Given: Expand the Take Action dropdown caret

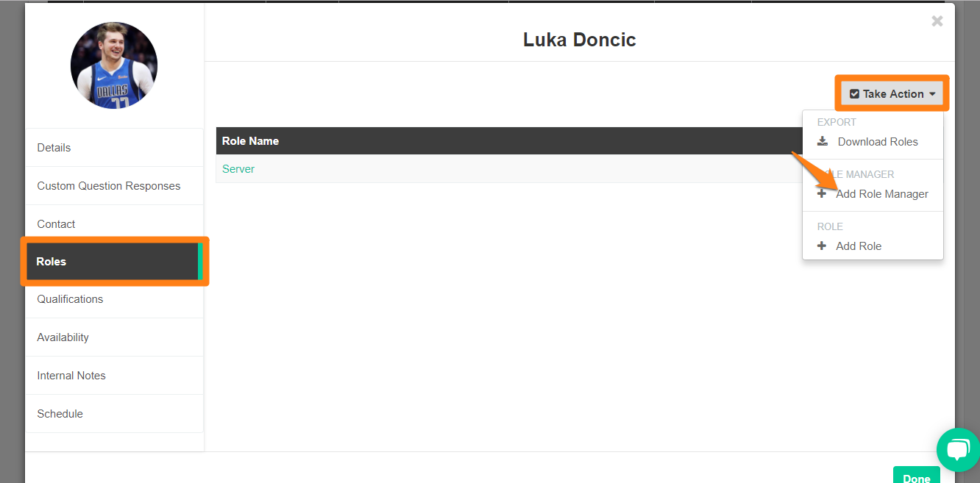Looking at the screenshot, I should point(932,94).
